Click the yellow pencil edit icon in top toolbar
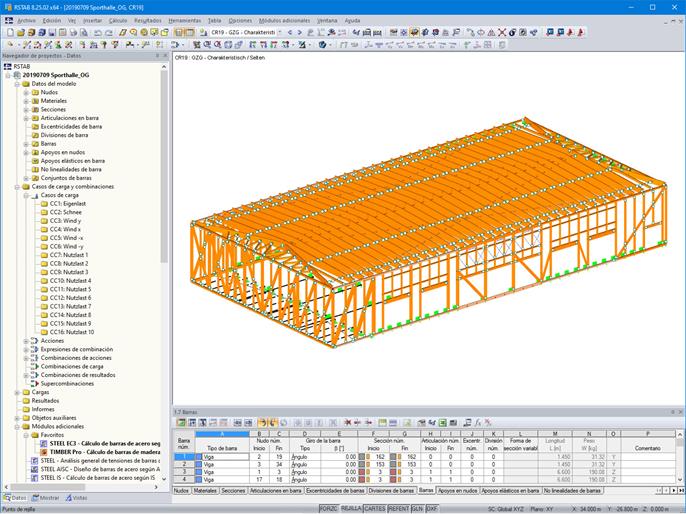Screen dimensions: 686x514 coord(123,32)
